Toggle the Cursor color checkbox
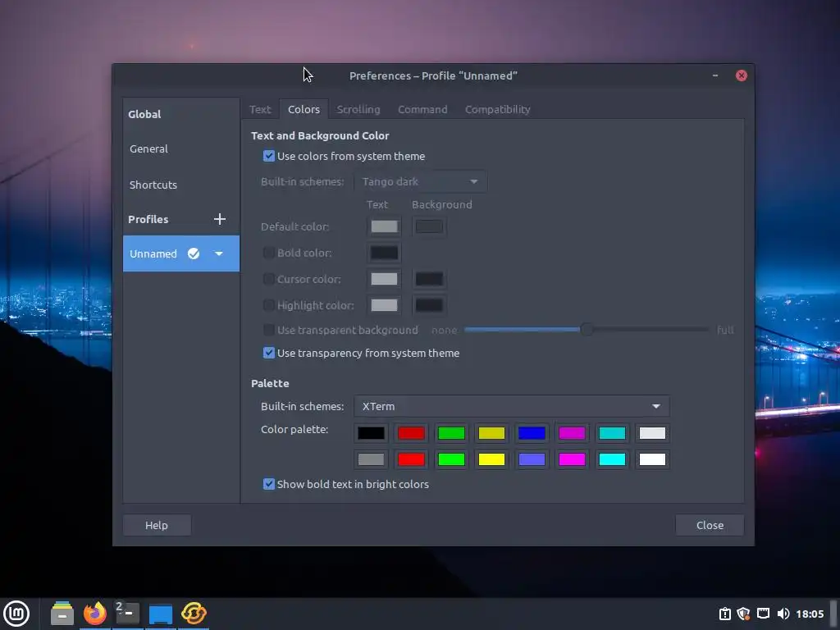Screen dimensions: 840x630 269,279
